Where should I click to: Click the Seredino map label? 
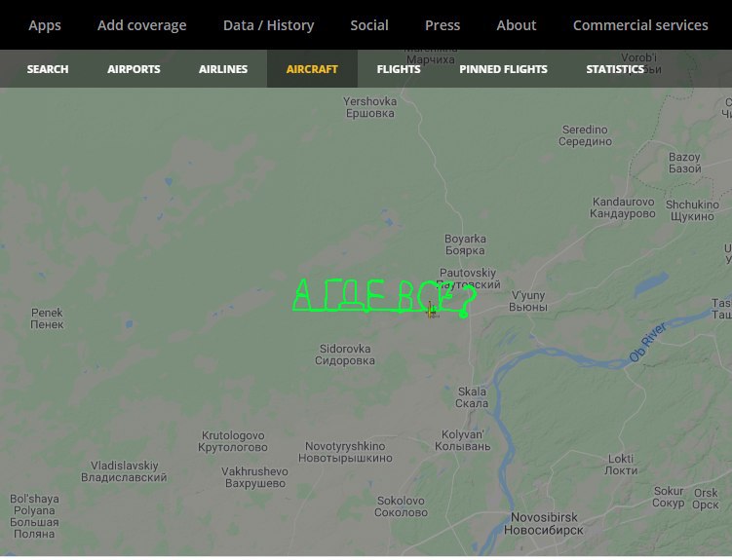[x=585, y=135]
